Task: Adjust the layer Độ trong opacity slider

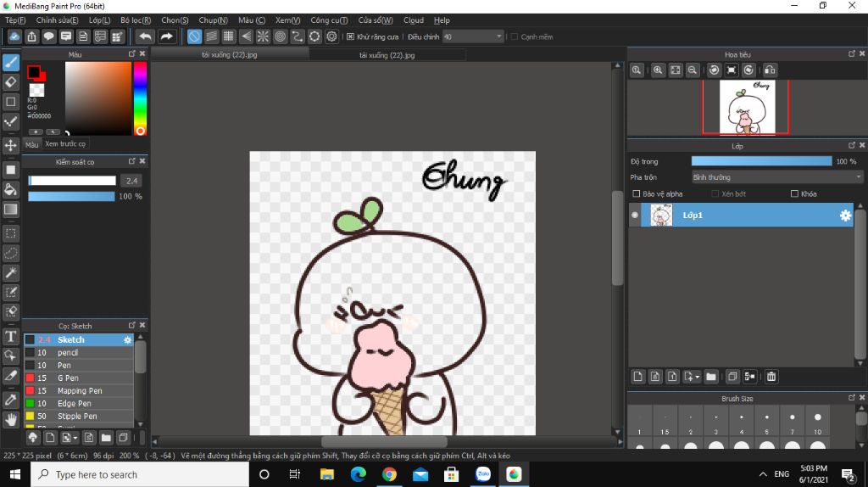Action: coord(761,161)
